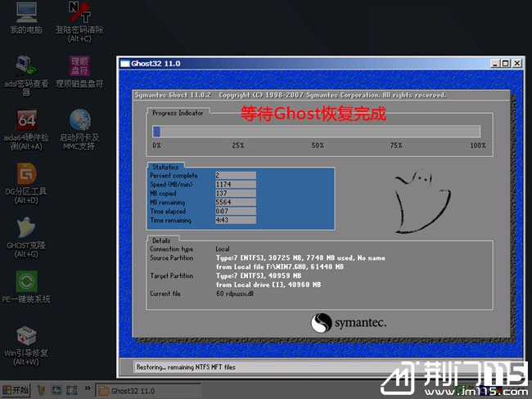Click the 75% progress scale label

point(396,146)
